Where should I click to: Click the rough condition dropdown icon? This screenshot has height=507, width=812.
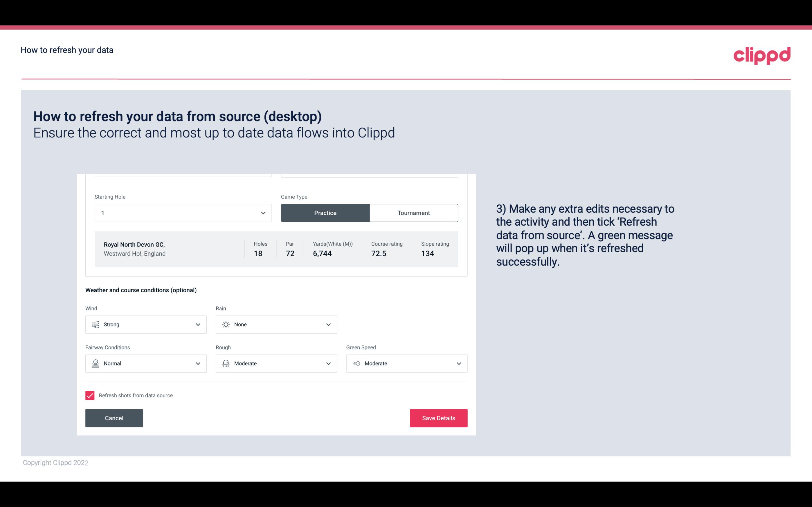(x=328, y=363)
